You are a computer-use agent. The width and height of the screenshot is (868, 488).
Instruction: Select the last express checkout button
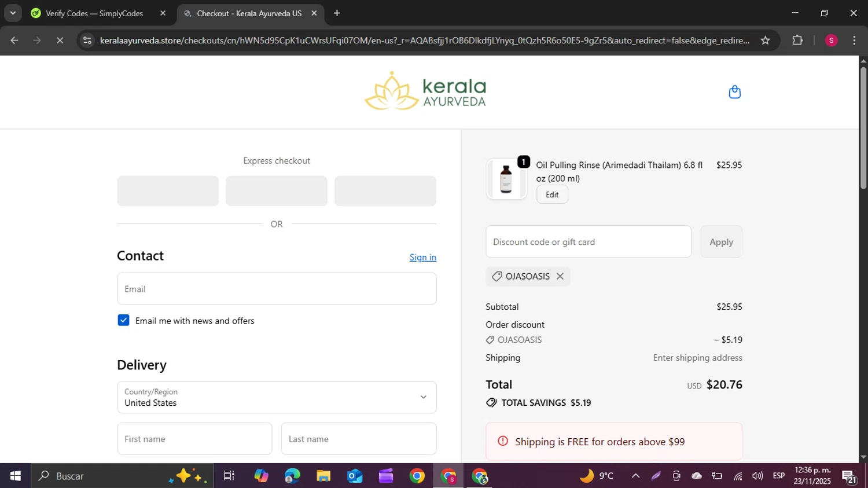point(385,191)
